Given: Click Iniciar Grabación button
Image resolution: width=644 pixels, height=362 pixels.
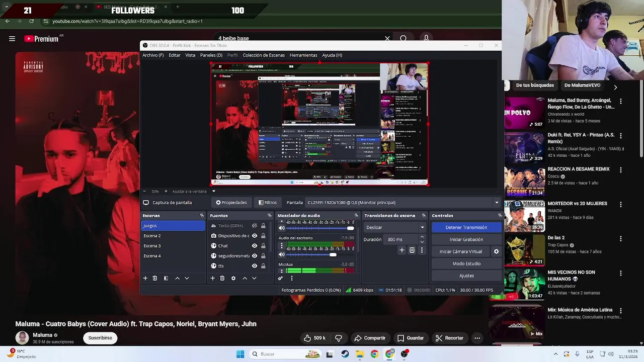Looking at the screenshot, I should pos(466,239).
